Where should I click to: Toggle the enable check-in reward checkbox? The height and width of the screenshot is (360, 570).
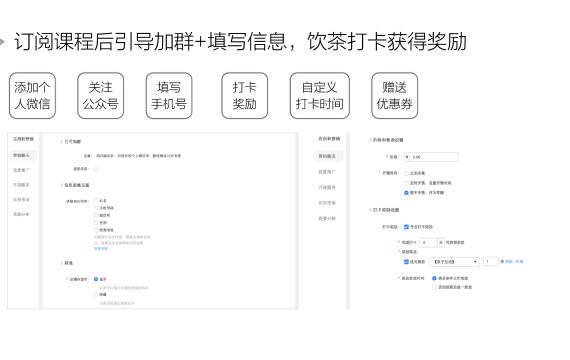(x=406, y=227)
